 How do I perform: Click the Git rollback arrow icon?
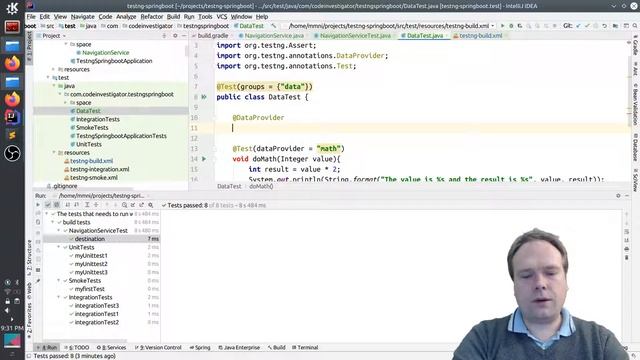[604, 26]
